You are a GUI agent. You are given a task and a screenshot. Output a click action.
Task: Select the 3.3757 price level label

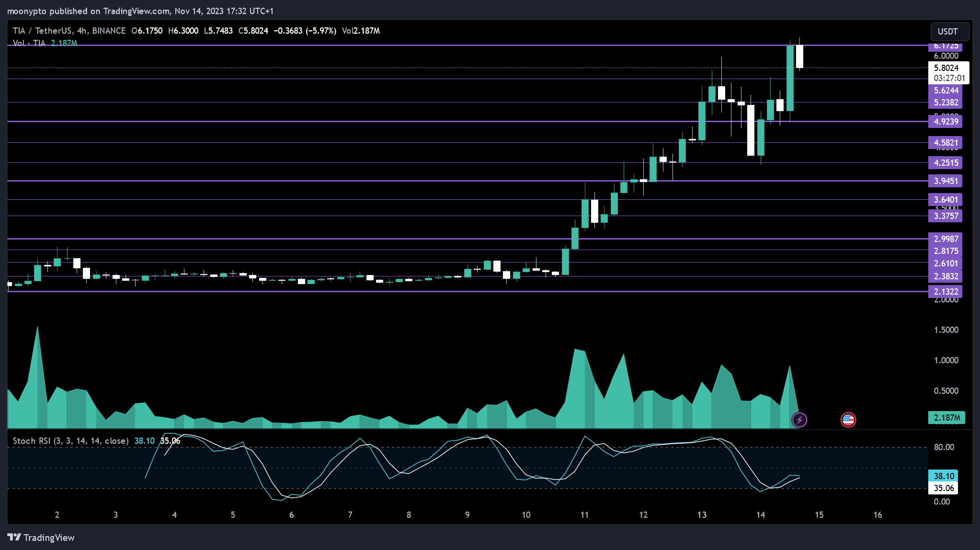[946, 216]
